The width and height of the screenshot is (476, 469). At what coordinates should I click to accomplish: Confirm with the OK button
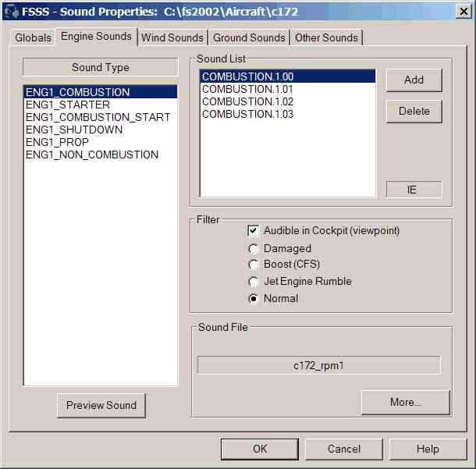260,449
